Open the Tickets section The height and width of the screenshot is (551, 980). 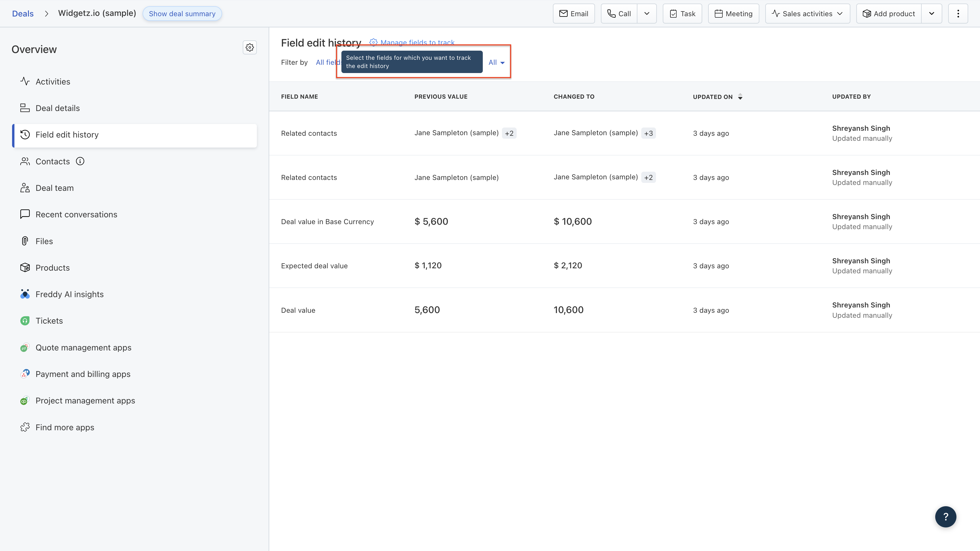tap(49, 321)
